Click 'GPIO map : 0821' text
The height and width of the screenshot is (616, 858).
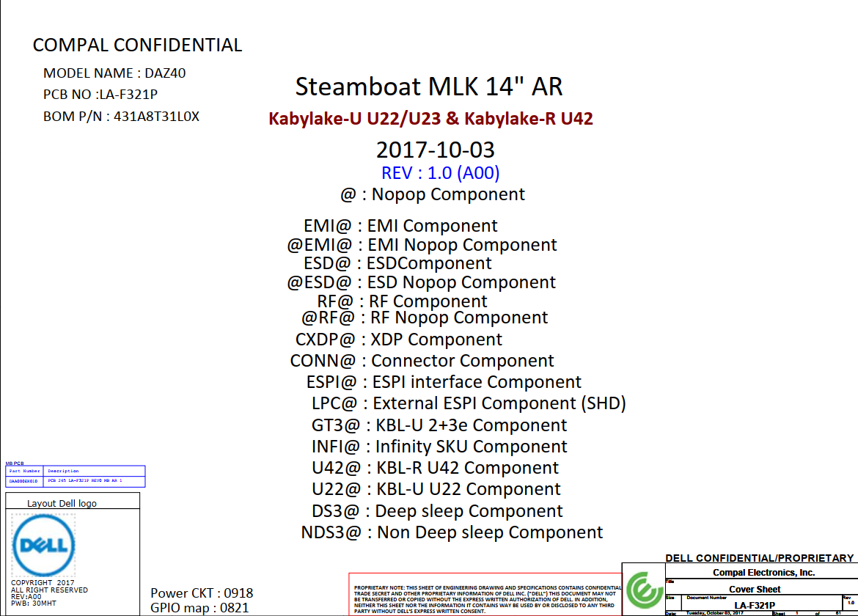(x=199, y=608)
